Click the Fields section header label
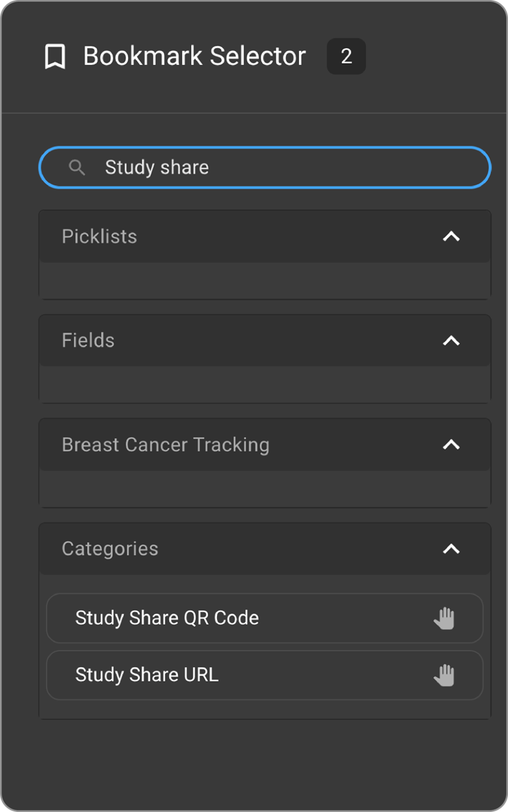Viewport: 508px width, 812px height. pyautogui.click(x=88, y=340)
